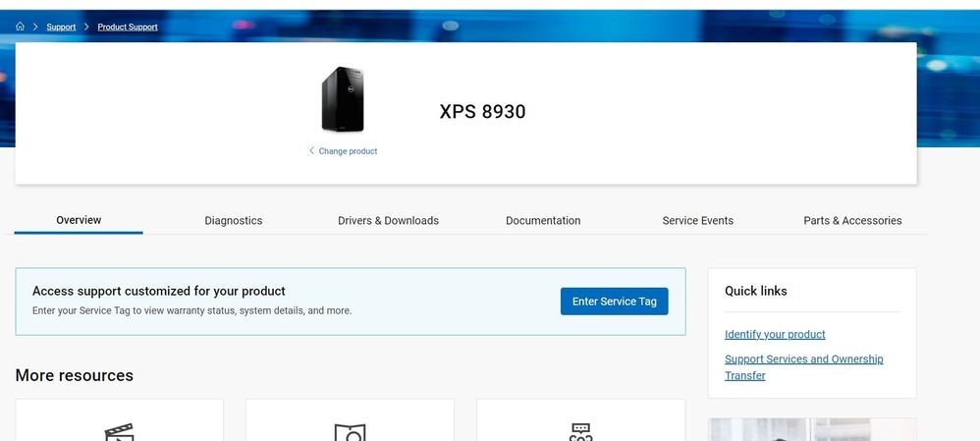The width and height of the screenshot is (980, 441).
Task: Open the Drivers & Downloads tab
Action: (388, 221)
